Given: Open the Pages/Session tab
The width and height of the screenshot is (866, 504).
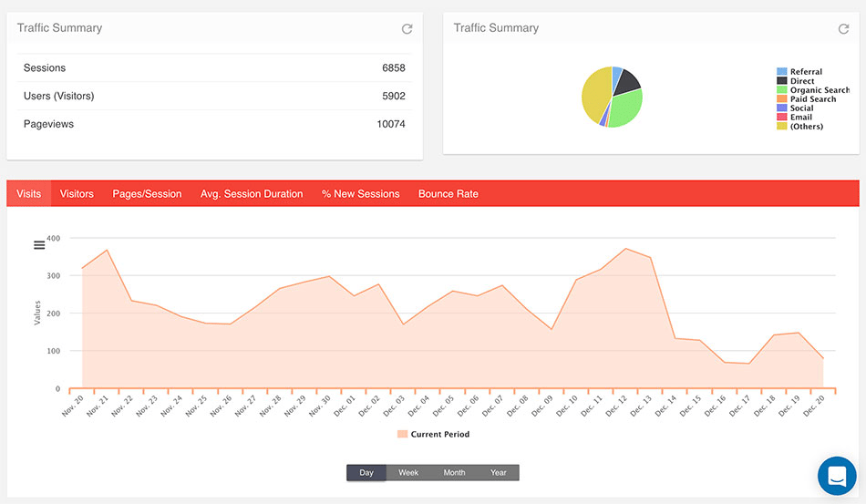Looking at the screenshot, I should 147,194.
